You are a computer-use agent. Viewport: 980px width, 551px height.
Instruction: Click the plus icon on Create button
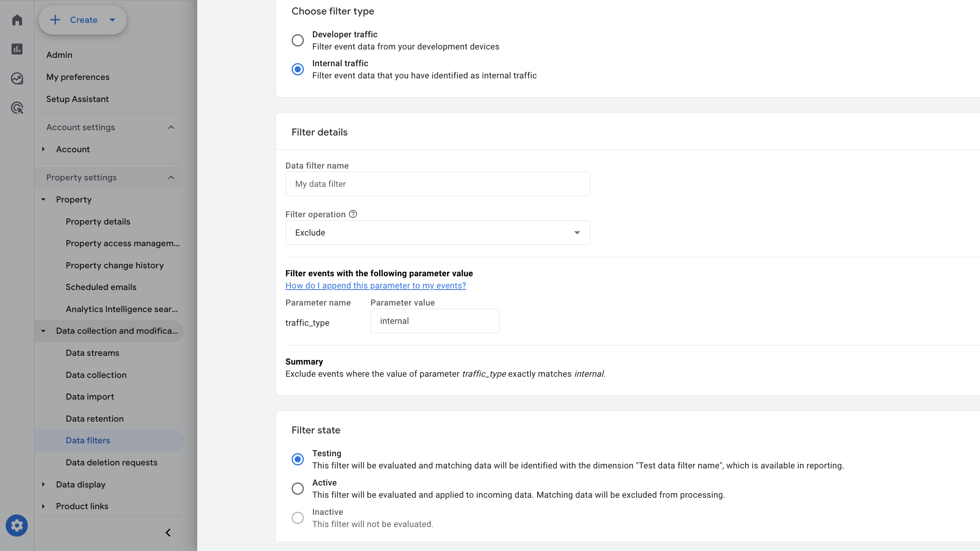55,20
